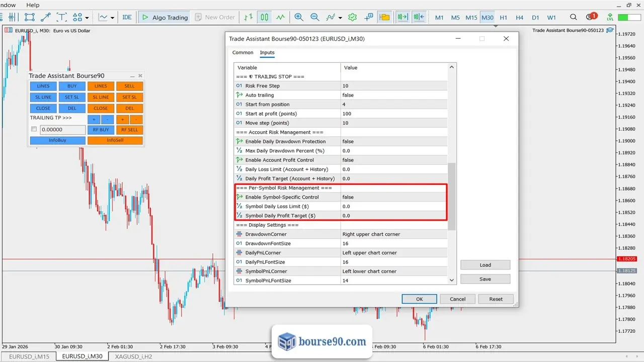Select the M5 timeframe

tap(455, 18)
